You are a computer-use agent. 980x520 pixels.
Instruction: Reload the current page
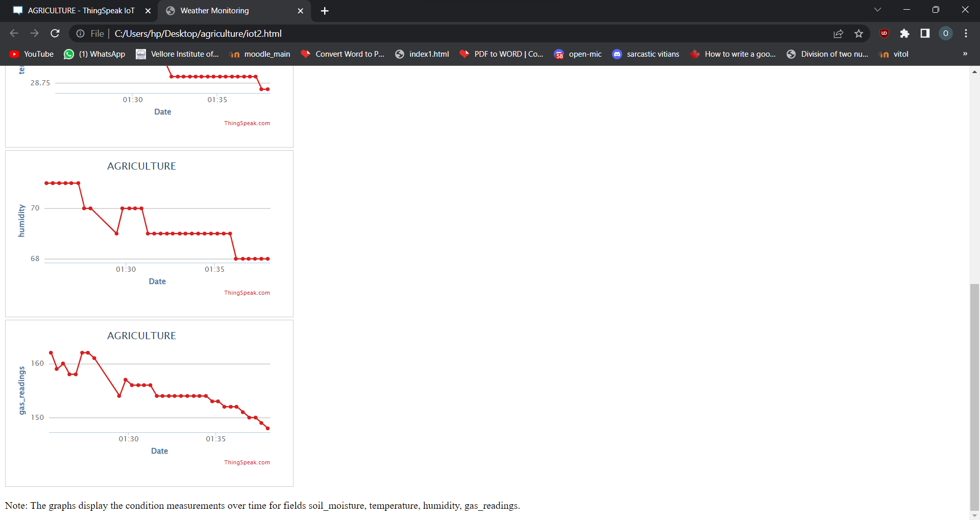55,33
